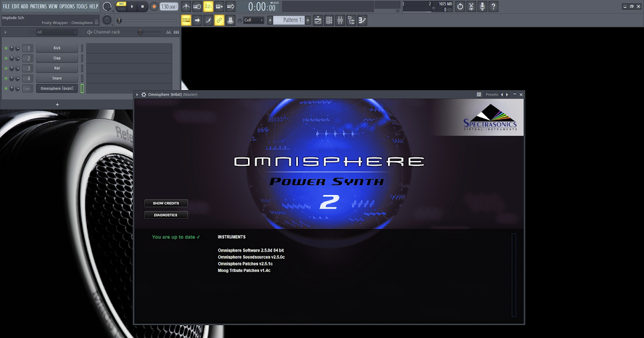
Task: Click the arrow auto-scroll icon in the toolbar
Action: [x=197, y=20]
